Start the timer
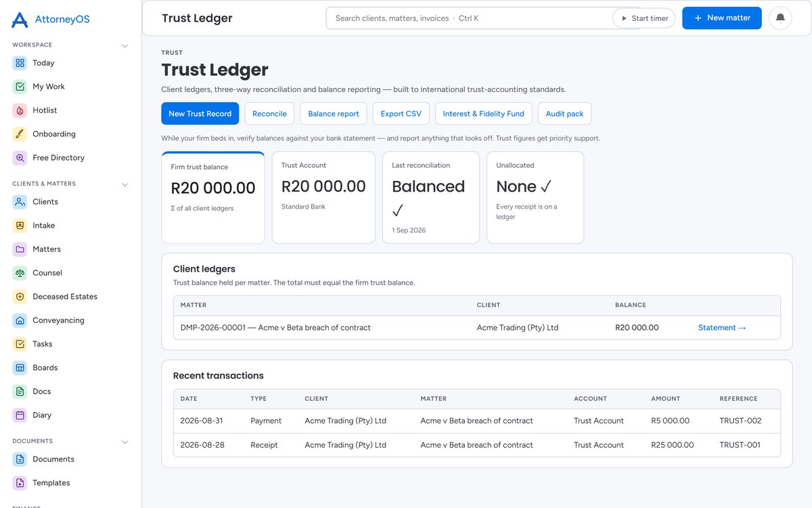The width and height of the screenshot is (812, 508). 644,18
